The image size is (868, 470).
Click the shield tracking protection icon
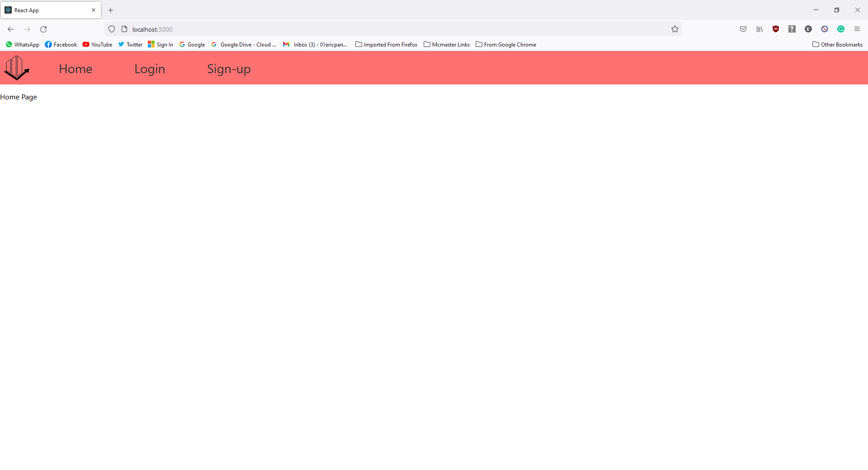point(112,29)
